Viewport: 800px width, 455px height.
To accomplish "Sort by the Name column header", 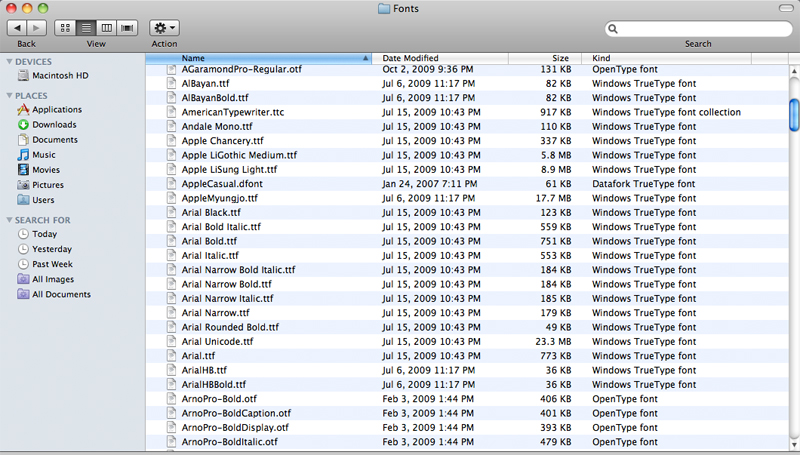I will 259,58.
